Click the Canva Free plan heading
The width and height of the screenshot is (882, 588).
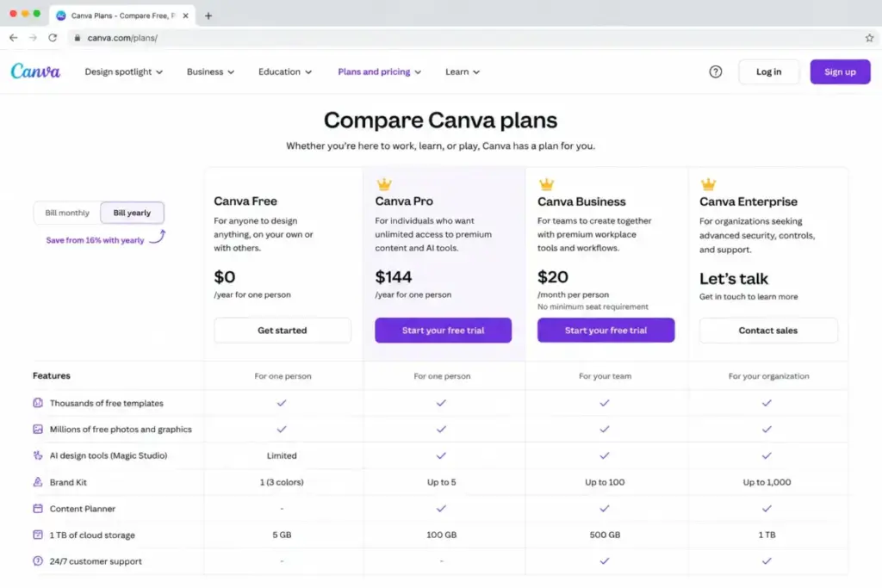(x=245, y=201)
